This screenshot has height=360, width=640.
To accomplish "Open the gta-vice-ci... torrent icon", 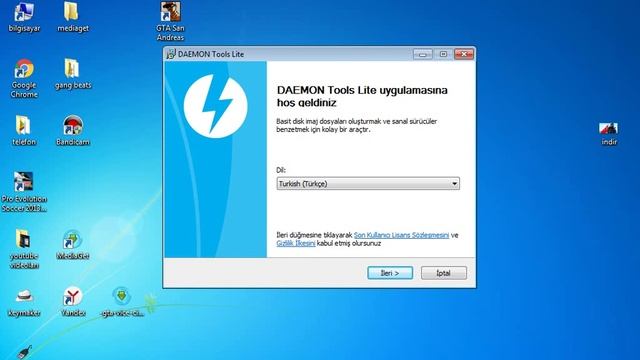I will (122, 302).
